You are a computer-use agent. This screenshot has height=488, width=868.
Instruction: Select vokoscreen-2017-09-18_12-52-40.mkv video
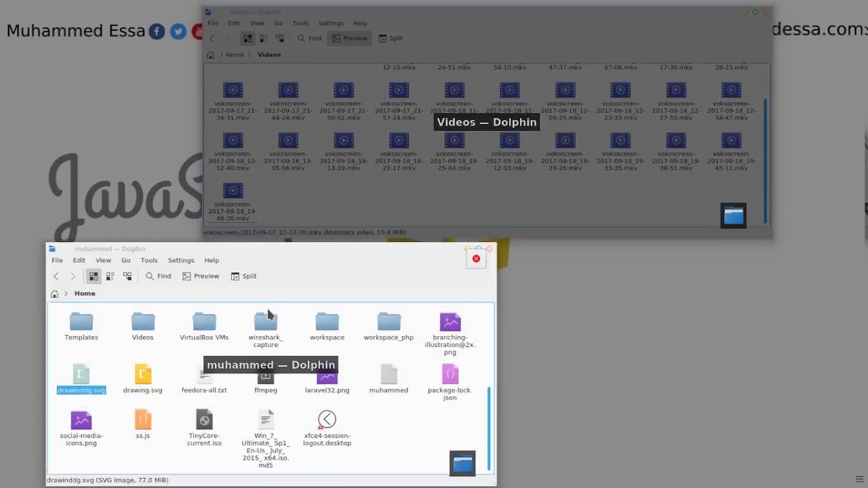(233, 152)
